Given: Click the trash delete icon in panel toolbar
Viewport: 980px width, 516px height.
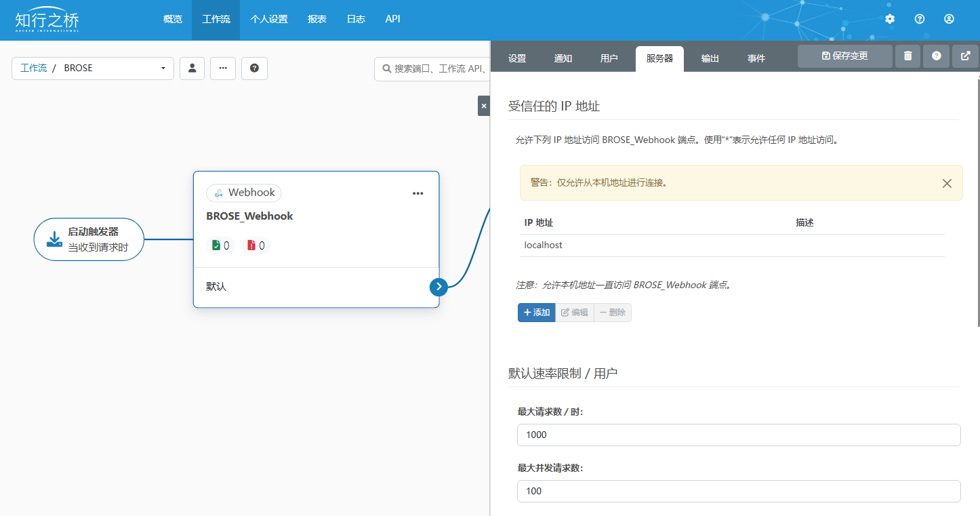Looking at the screenshot, I should pyautogui.click(x=907, y=56).
